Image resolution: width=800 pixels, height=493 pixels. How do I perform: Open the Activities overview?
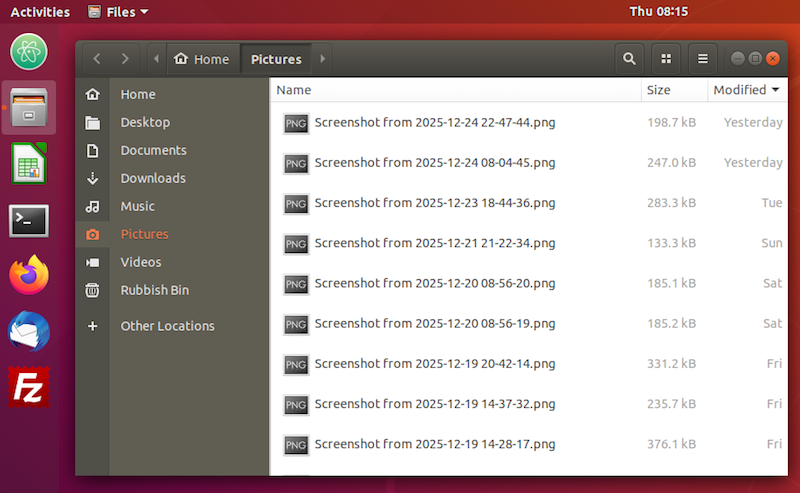(x=40, y=12)
